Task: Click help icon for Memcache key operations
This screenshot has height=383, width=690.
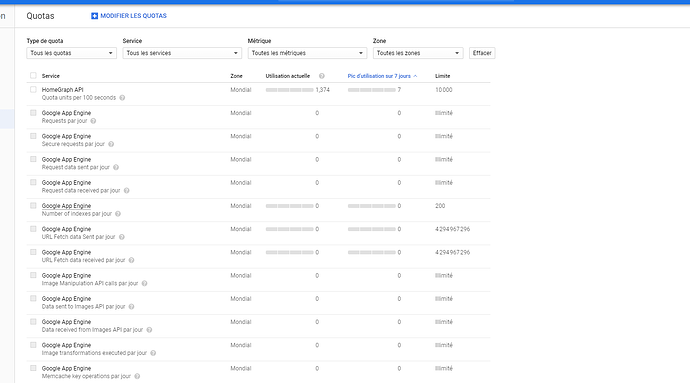Action: point(137,376)
